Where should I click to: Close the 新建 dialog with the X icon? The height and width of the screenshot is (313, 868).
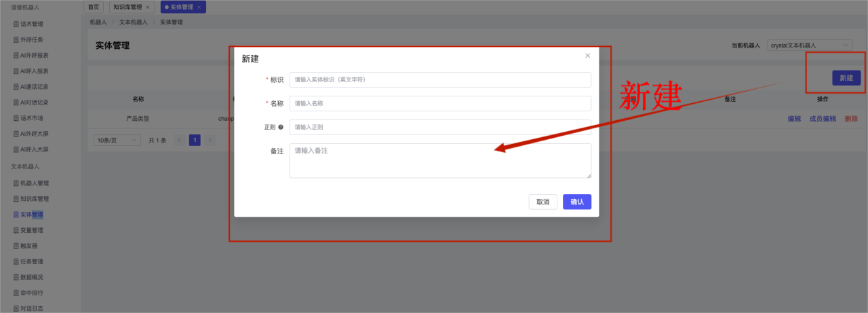(x=587, y=56)
